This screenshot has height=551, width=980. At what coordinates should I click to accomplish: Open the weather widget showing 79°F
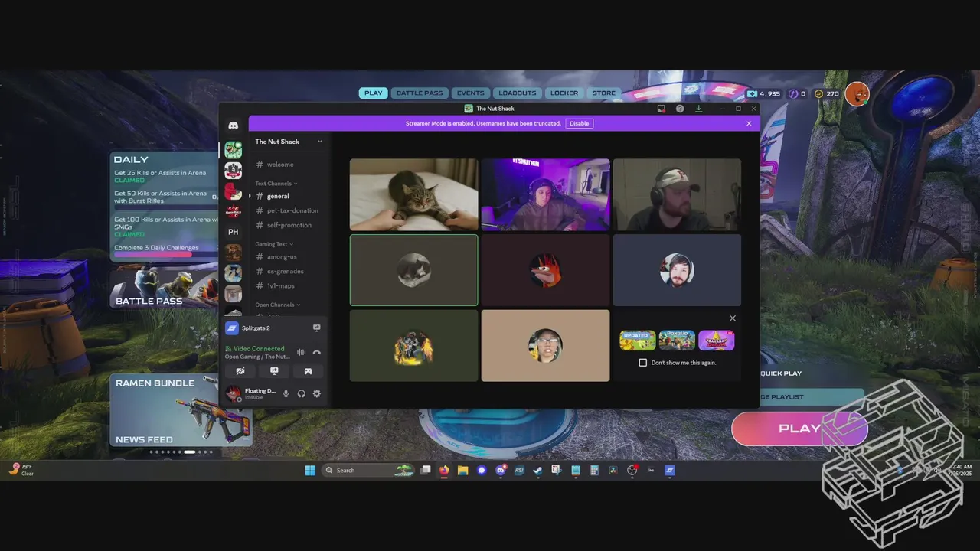click(x=21, y=470)
